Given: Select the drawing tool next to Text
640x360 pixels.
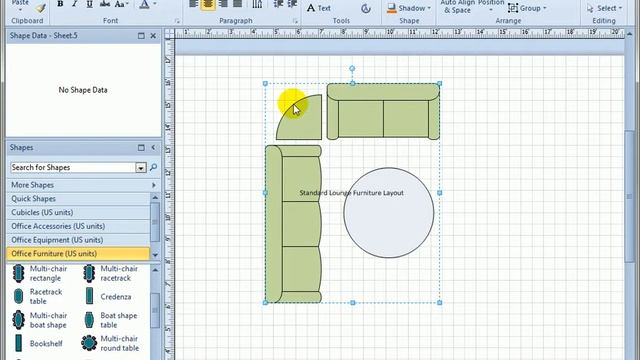Looking at the screenshot, I should (366, 8).
